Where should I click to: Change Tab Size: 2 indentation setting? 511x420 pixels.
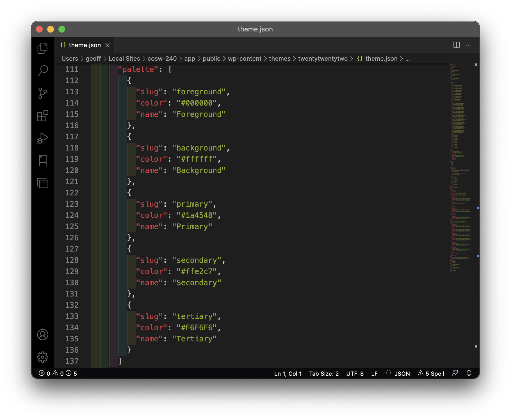(x=324, y=373)
